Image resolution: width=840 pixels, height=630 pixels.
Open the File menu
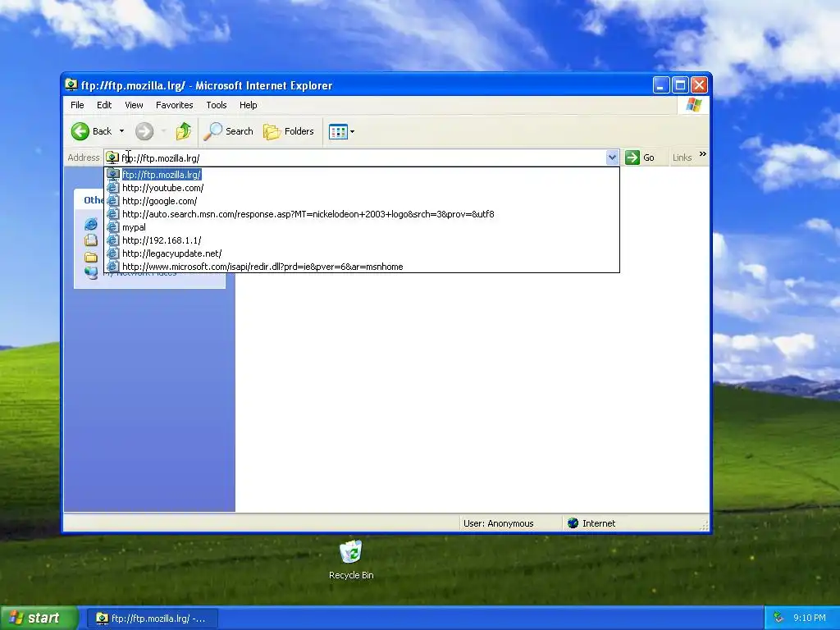(x=77, y=105)
